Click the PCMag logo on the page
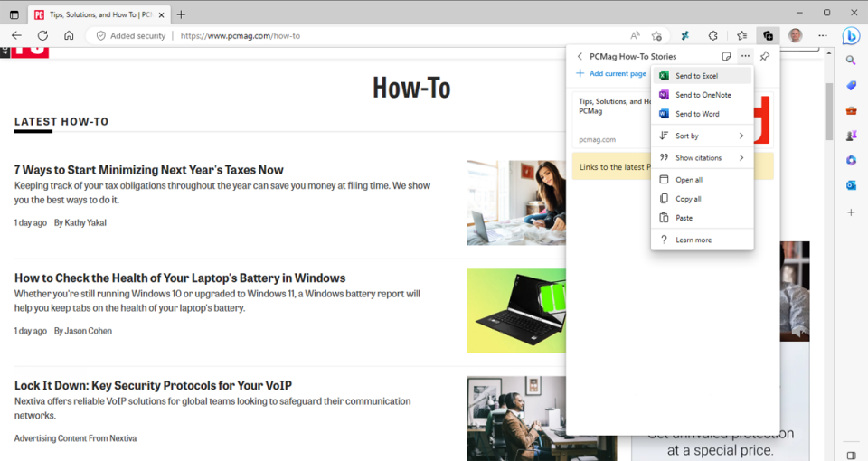 click(x=29, y=52)
